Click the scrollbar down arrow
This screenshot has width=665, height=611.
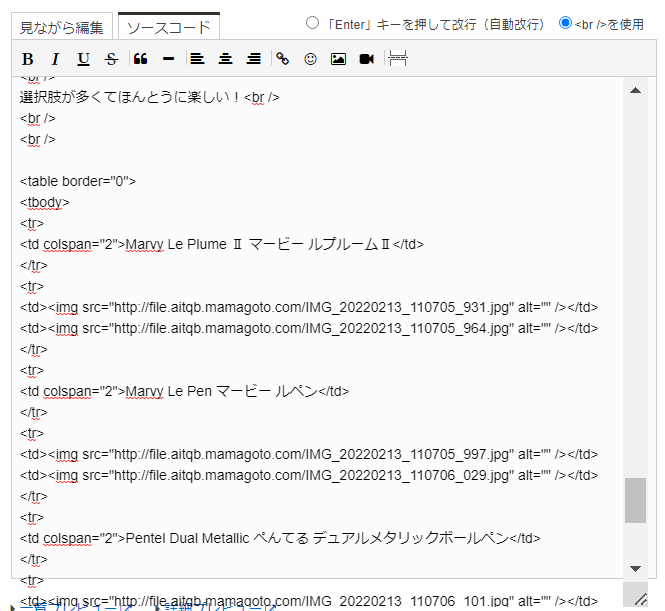tap(635, 569)
